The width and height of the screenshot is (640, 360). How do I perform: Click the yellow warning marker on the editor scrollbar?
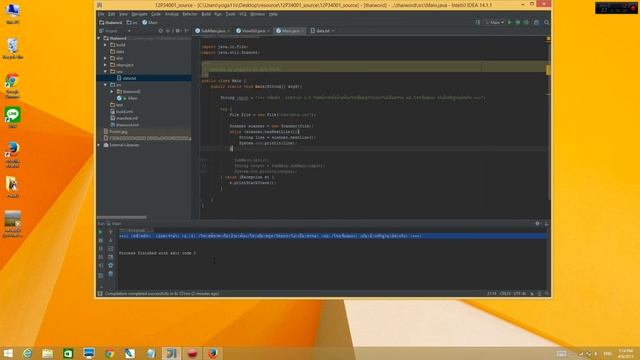coord(548,70)
